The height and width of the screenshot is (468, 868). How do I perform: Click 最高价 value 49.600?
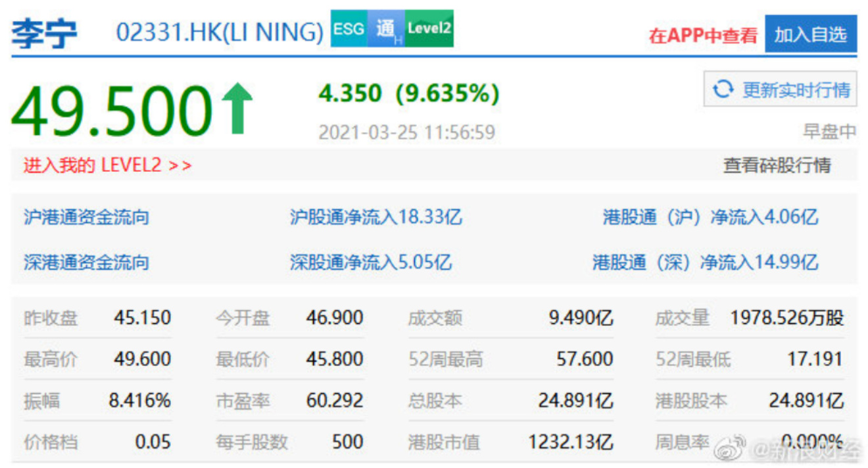[142, 359]
